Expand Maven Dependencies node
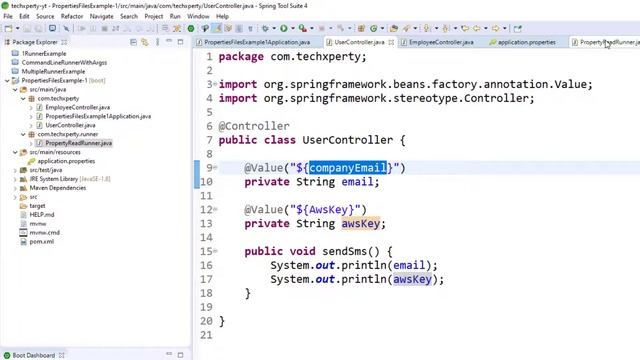 [15, 188]
